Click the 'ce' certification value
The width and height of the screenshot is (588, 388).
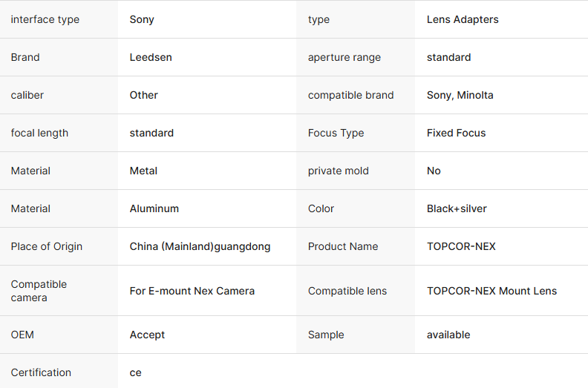tap(136, 372)
